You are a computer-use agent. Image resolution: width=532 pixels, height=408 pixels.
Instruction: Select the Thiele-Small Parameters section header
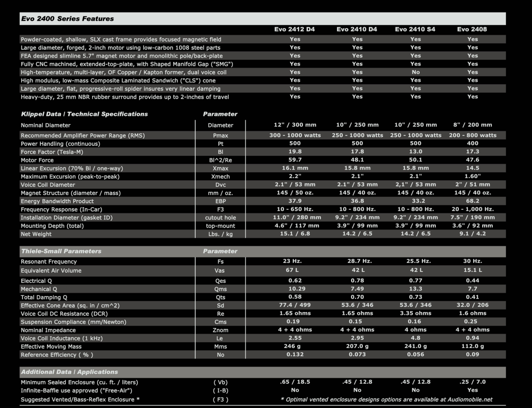point(61,251)
